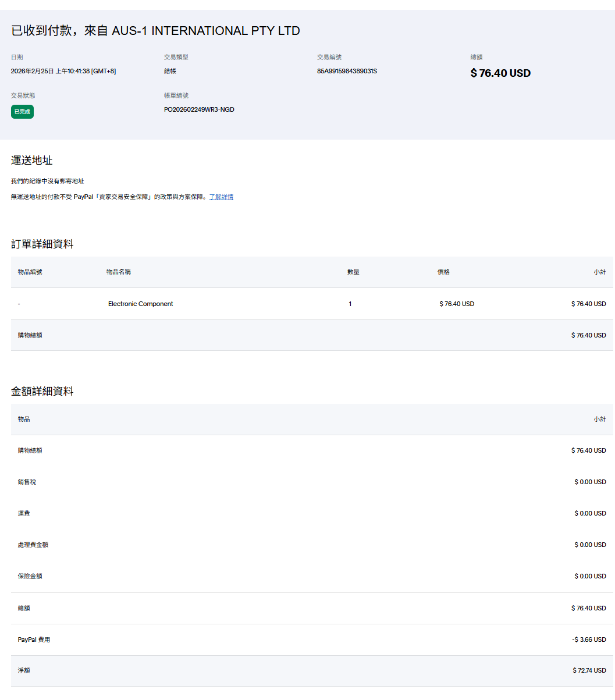The width and height of the screenshot is (615, 700).
Task: Click the 保險金額 row label
Action: coord(30,576)
